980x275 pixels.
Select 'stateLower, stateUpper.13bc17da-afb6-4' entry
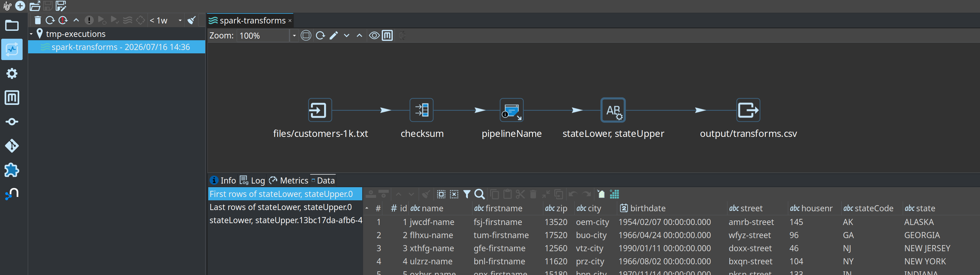(285, 220)
